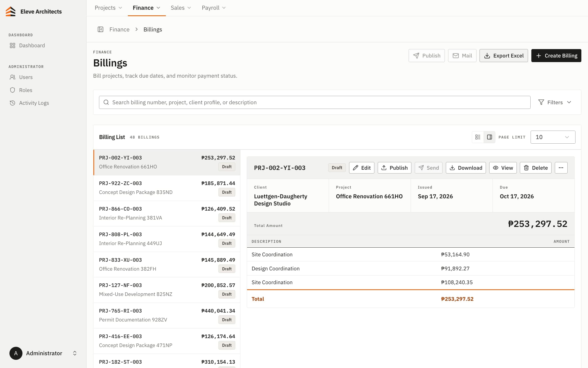Select billing PRJ-922-ZC-003

167,188
